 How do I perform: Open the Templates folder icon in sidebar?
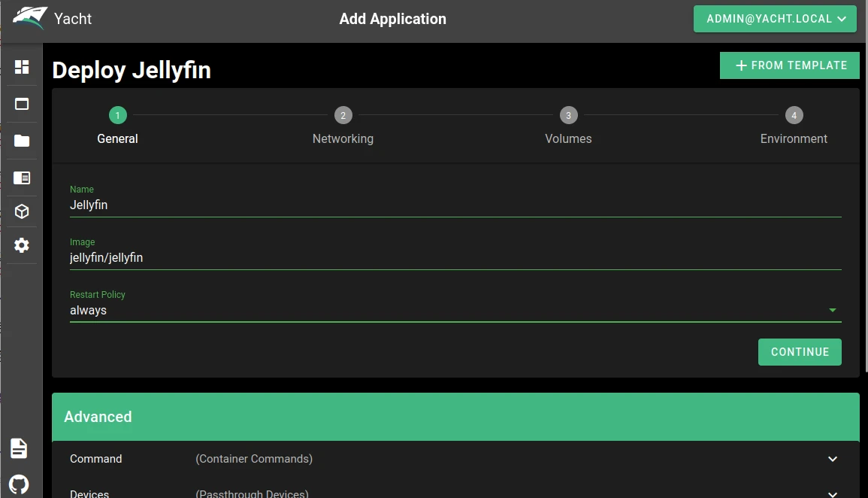click(x=22, y=141)
